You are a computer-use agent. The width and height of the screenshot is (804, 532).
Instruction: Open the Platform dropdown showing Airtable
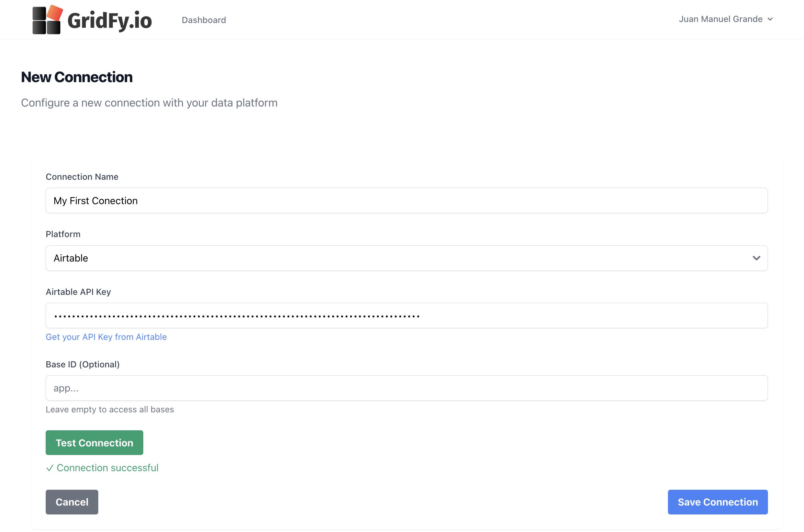tap(406, 258)
